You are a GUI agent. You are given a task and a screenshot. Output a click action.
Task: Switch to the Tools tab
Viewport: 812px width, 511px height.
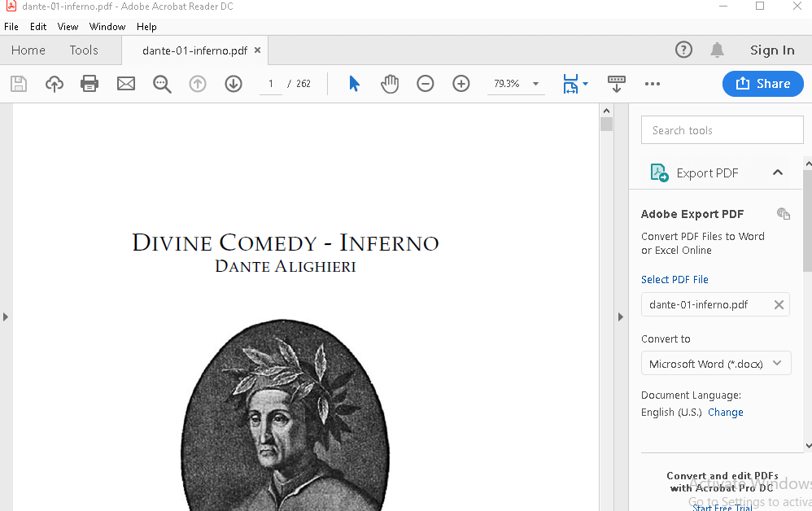[x=84, y=50]
